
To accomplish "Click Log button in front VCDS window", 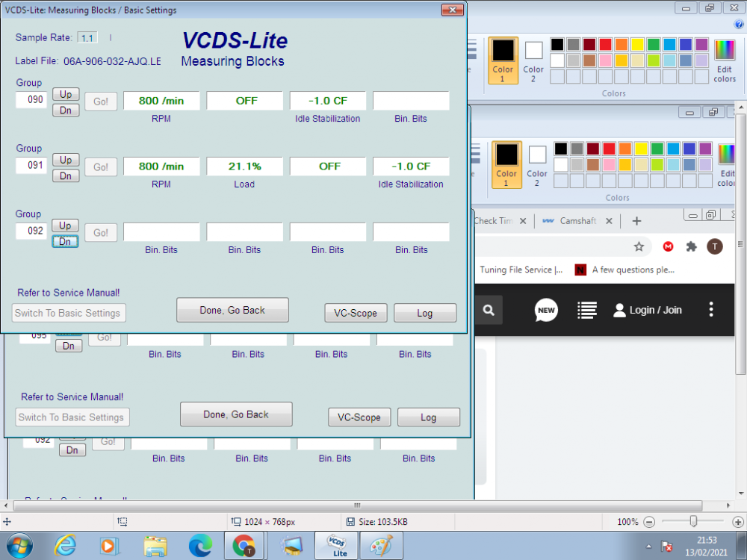I will (425, 313).
